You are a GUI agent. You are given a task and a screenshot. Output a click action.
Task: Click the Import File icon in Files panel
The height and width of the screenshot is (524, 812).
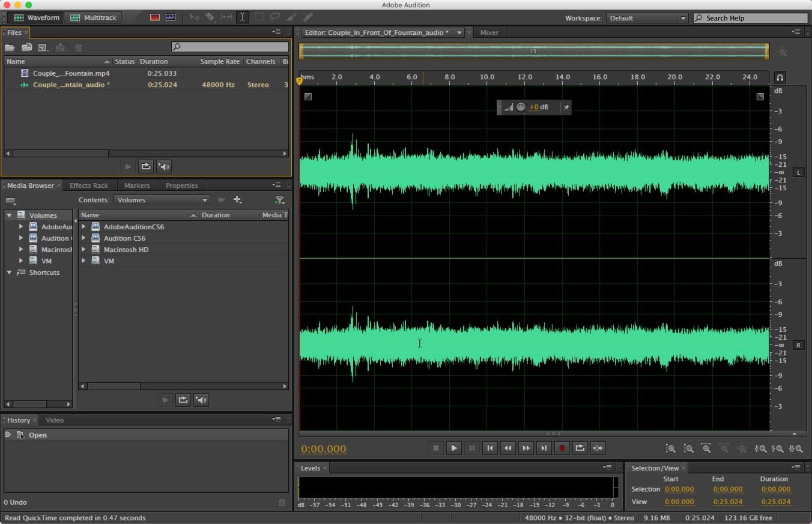coord(26,47)
